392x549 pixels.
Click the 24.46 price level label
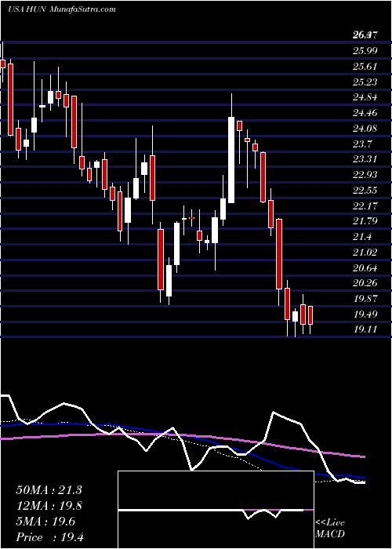coord(365,113)
